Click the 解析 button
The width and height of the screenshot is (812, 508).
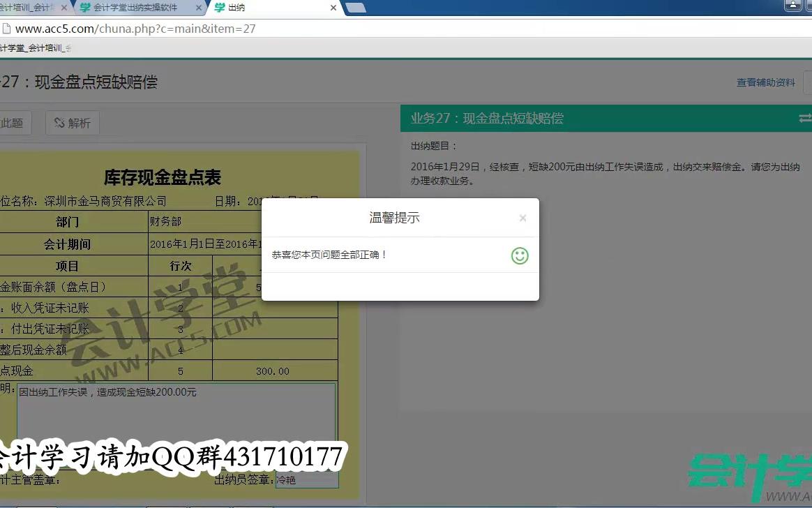click(x=72, y=123)
